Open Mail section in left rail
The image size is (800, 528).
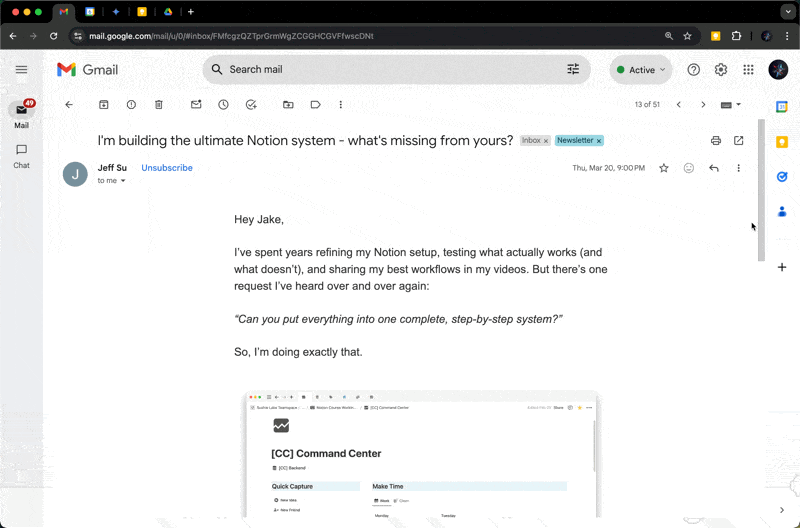coord(21,115)
